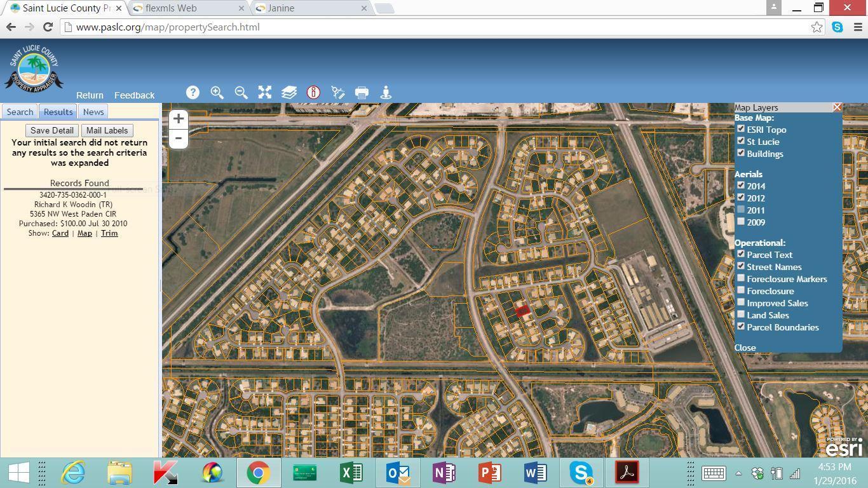
Task: Open Excel from the Windows taskbar
Action: pos(351,473)
